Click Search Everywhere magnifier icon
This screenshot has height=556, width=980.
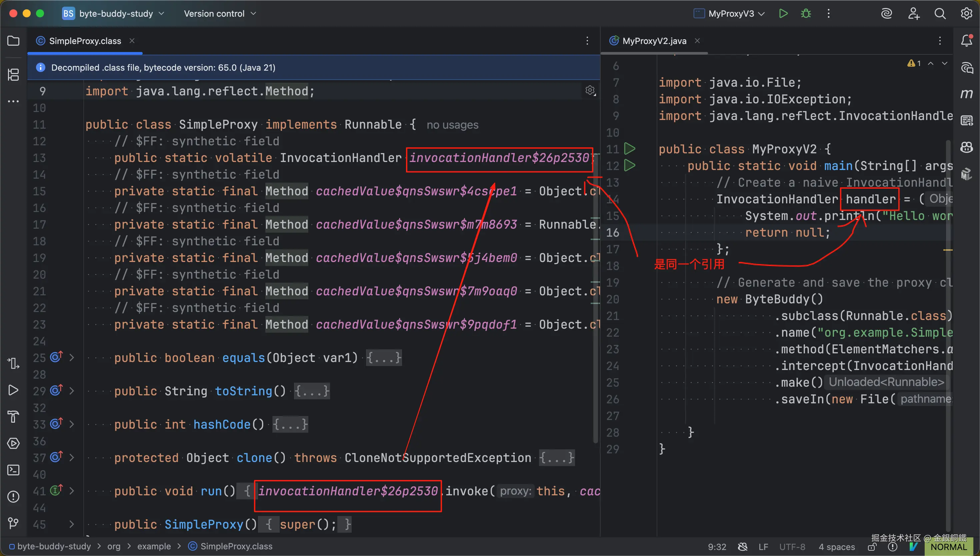pos(940,14)
